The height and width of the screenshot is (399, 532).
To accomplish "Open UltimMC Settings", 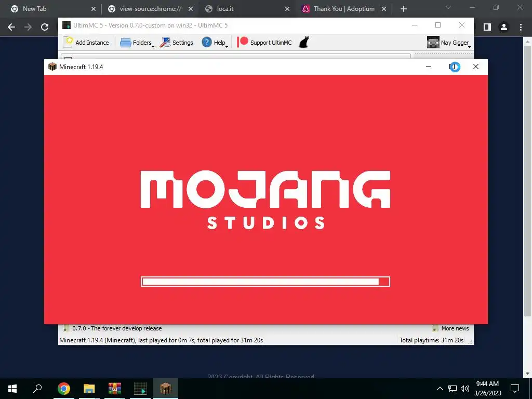I will [x=176, y=43].
